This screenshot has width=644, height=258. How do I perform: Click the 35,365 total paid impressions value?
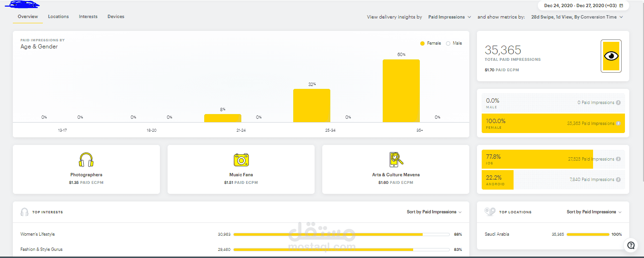(503, 50)
